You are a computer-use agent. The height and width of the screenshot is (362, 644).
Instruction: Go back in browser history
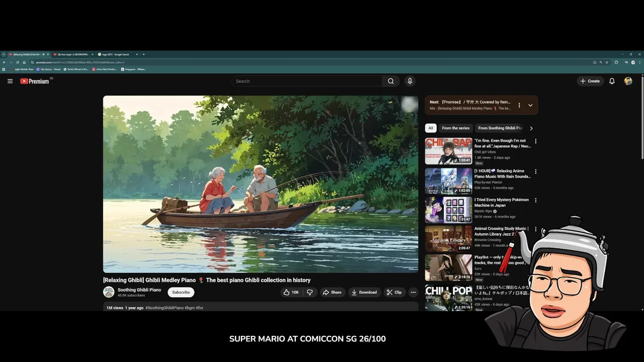(x=4, y=62)
